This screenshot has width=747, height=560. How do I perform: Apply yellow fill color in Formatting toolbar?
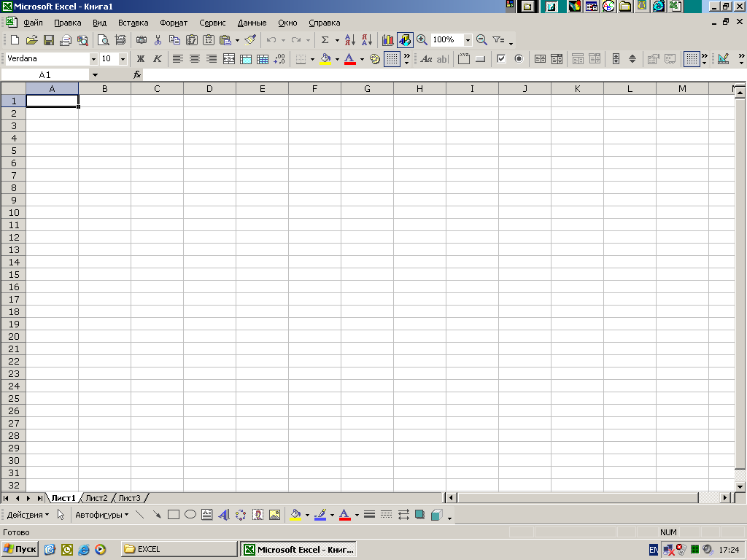pos(325,58)
